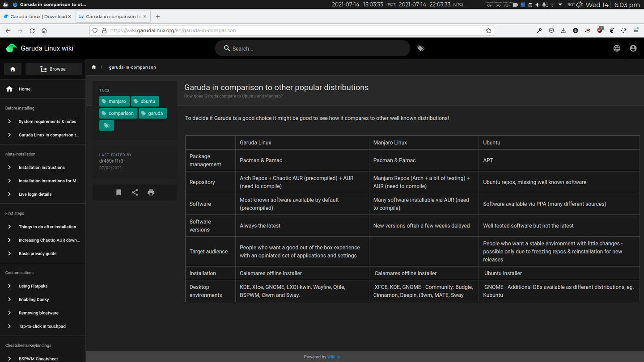Expand Basic privacy guide chevron

9,254
